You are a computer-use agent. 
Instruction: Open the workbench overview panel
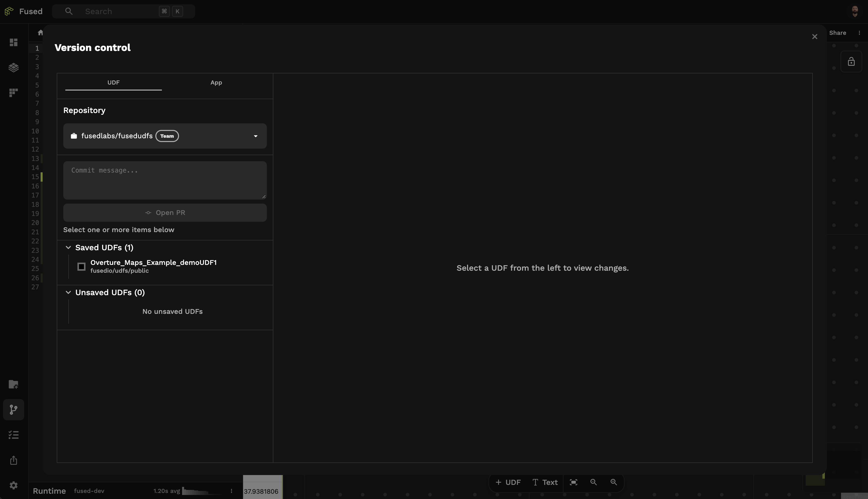coord(14,42)
